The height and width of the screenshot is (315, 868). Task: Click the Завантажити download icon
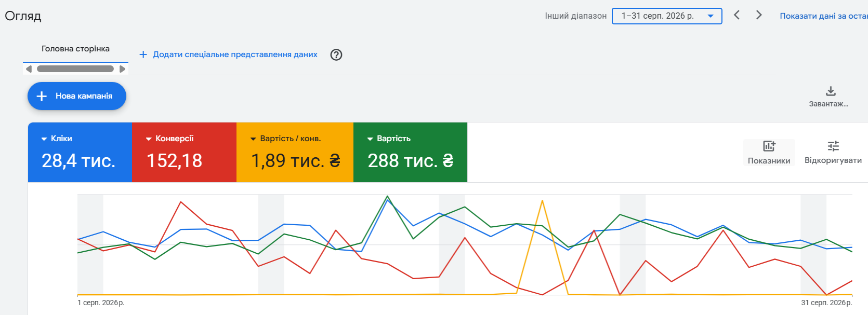point(831,91)
